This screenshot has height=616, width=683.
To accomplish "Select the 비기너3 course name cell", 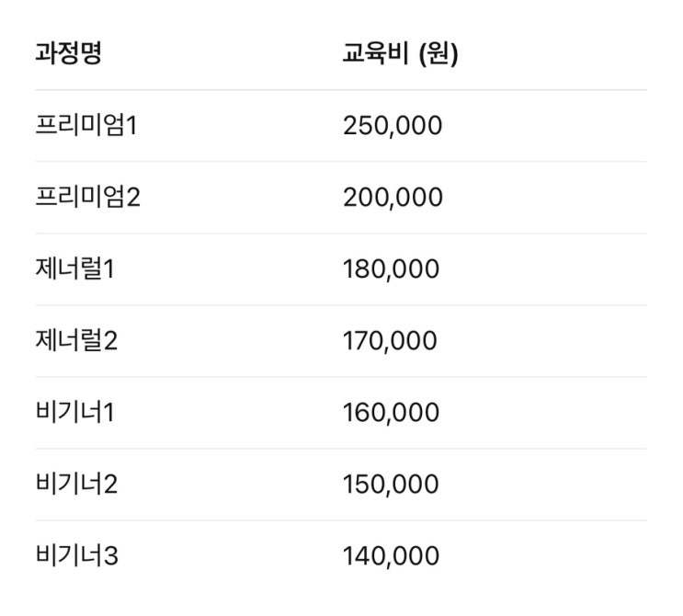I will click(77, 556).
